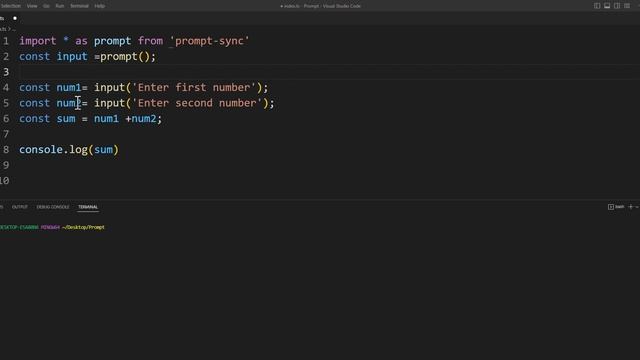Click the bash terminal profile icon
Screen dimensions: 640x360
pos(611,207)
